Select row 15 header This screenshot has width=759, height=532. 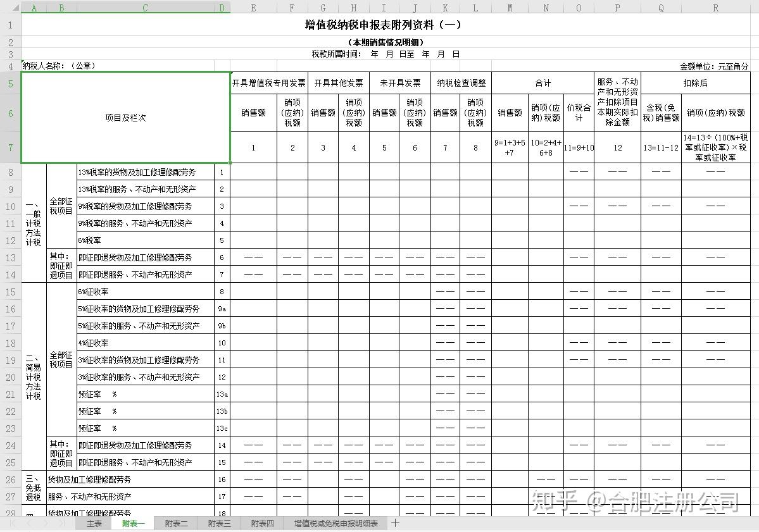11,292
